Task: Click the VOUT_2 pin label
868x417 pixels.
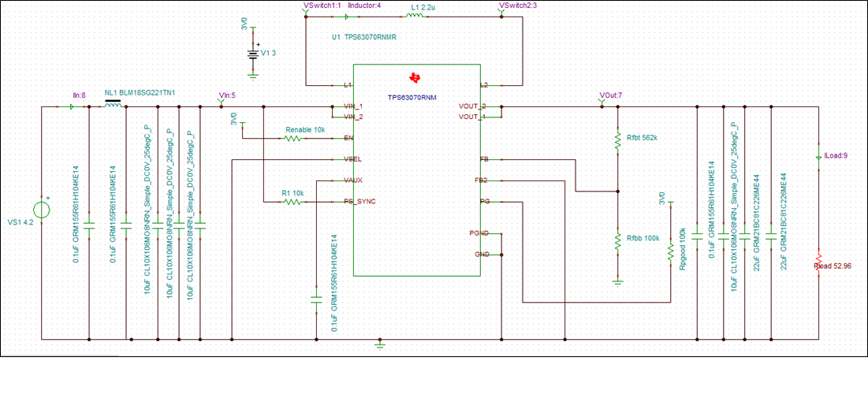Action: click(x=472, y=106)
